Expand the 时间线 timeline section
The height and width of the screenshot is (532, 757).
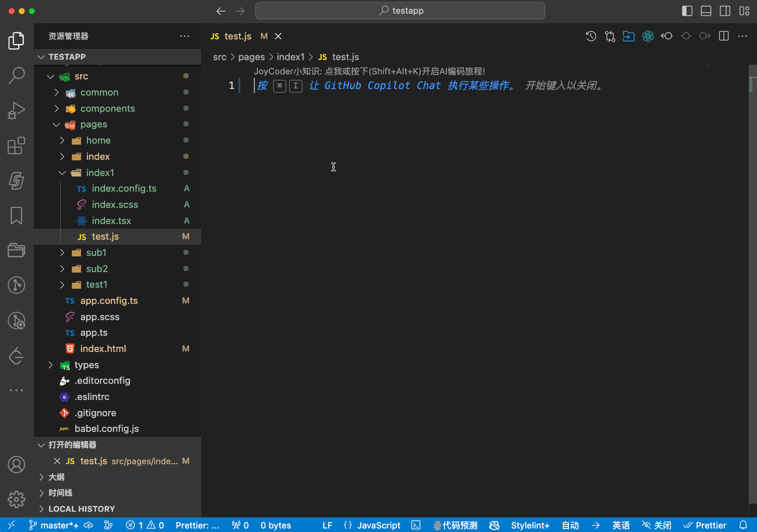tap(117, 493)
